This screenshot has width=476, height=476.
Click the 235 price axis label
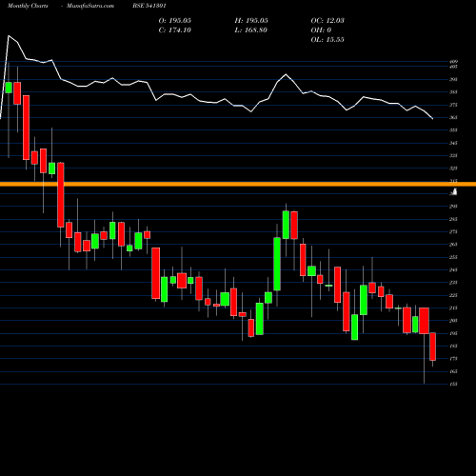[454, 283]
